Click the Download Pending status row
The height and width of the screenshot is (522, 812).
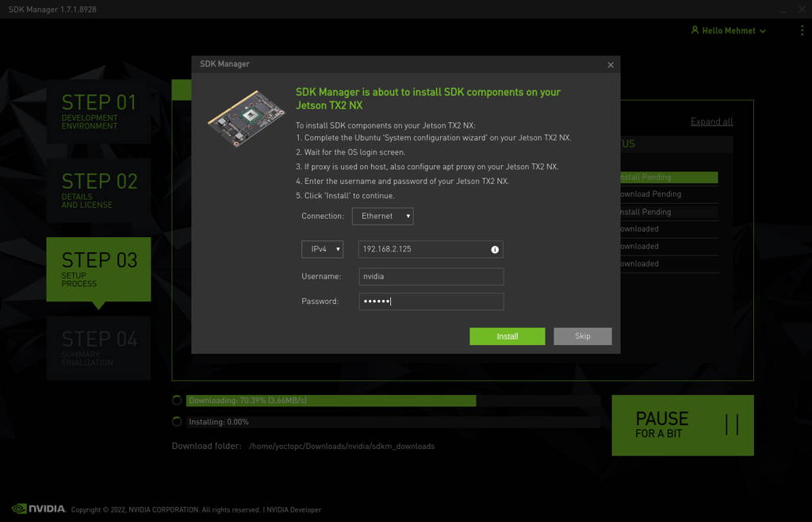(x=669, y=194)
